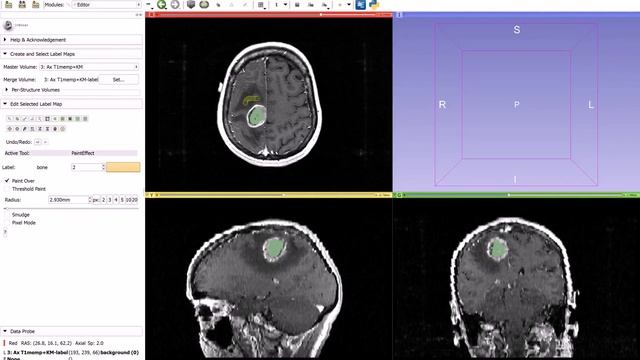Open the Extension Manager blue icon
The width and height of the screenshot is (640, 360).
click(x=360, y=4)
